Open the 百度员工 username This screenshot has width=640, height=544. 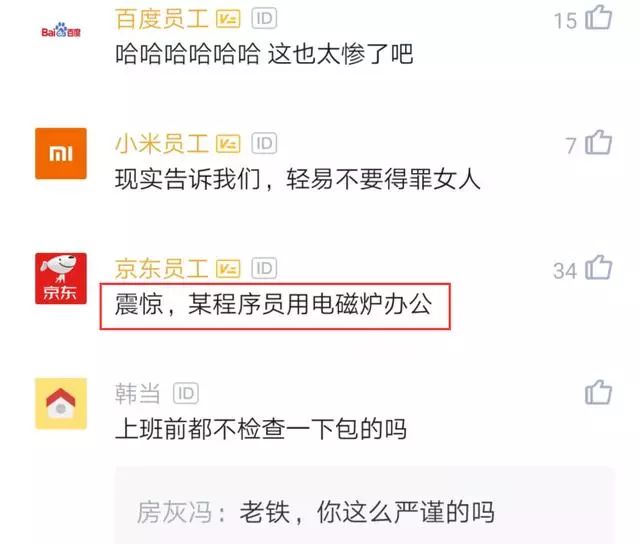pos(162,19)
